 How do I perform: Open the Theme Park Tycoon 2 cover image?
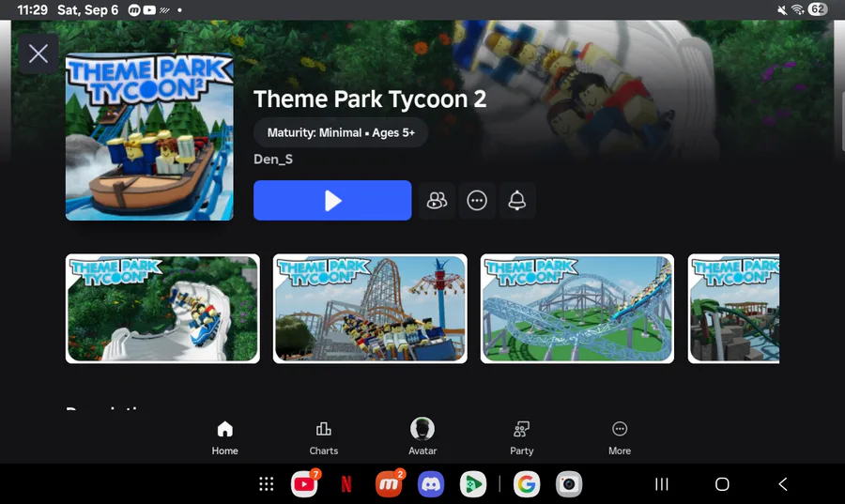click(x=149, y=137)
